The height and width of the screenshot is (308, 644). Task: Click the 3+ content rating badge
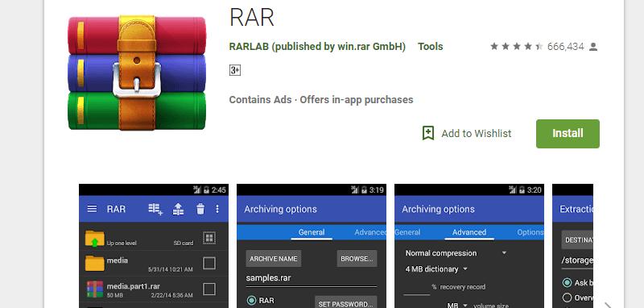click(x=234, y=70)
